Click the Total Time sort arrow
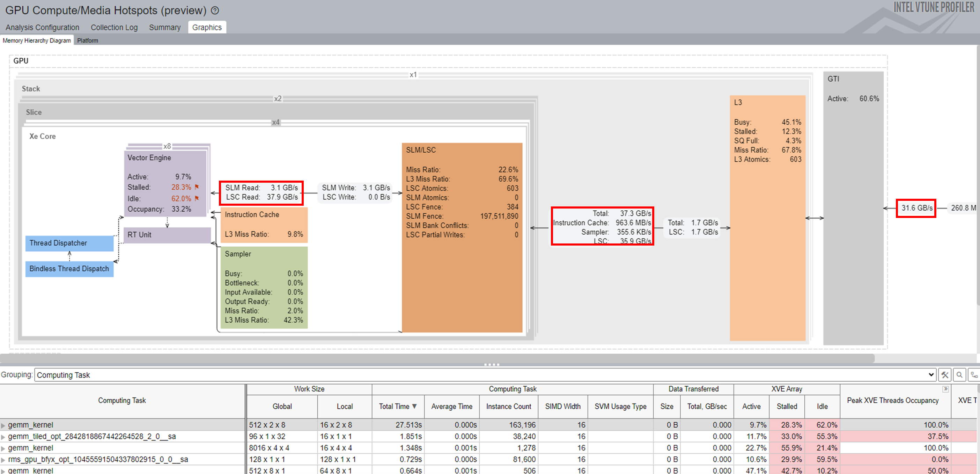980x474 pixels. point(414,406)
